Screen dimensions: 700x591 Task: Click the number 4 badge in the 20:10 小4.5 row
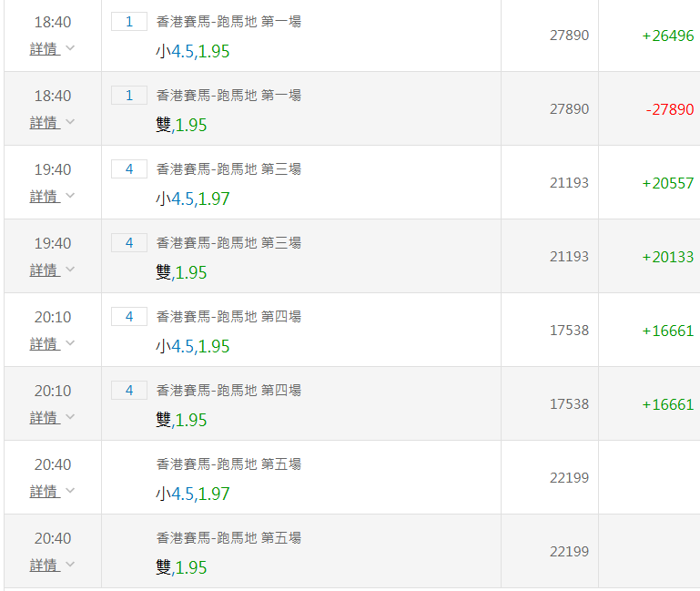point(129,316)
